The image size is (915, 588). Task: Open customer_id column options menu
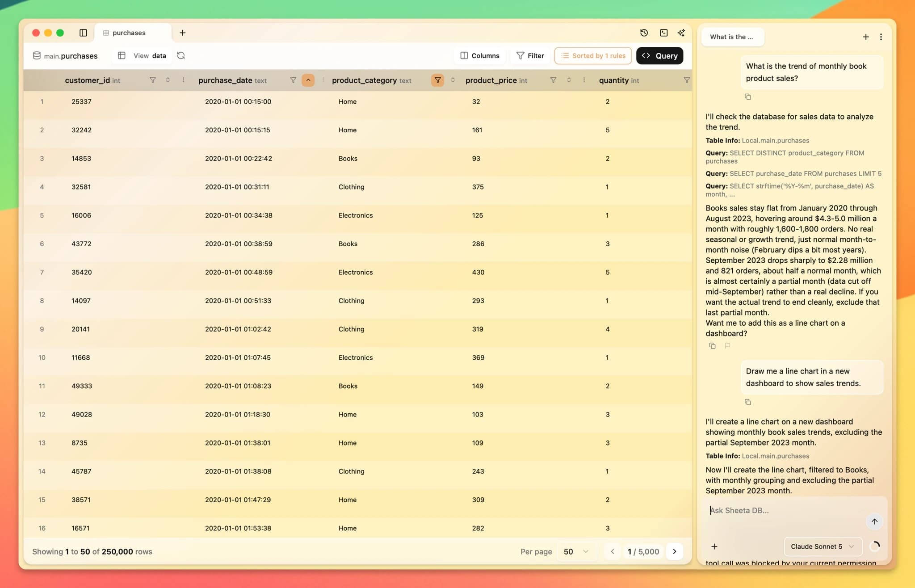(x=183, y=80)
